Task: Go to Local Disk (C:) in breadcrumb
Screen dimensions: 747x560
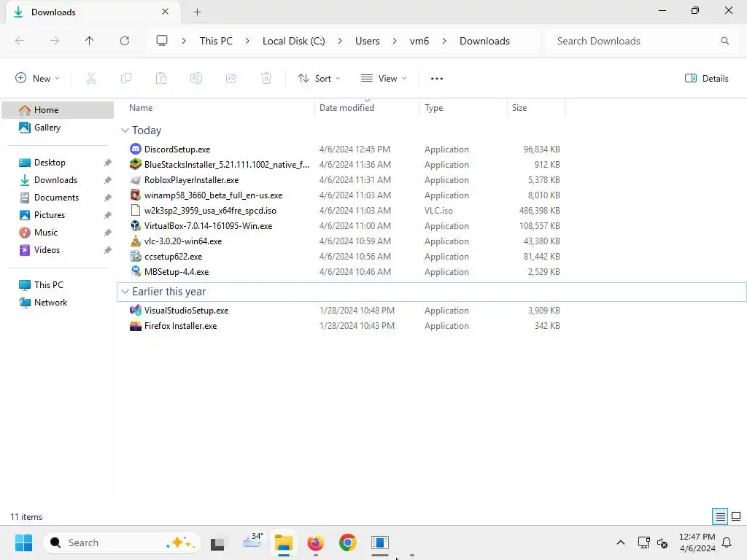Action: point(293,41)
